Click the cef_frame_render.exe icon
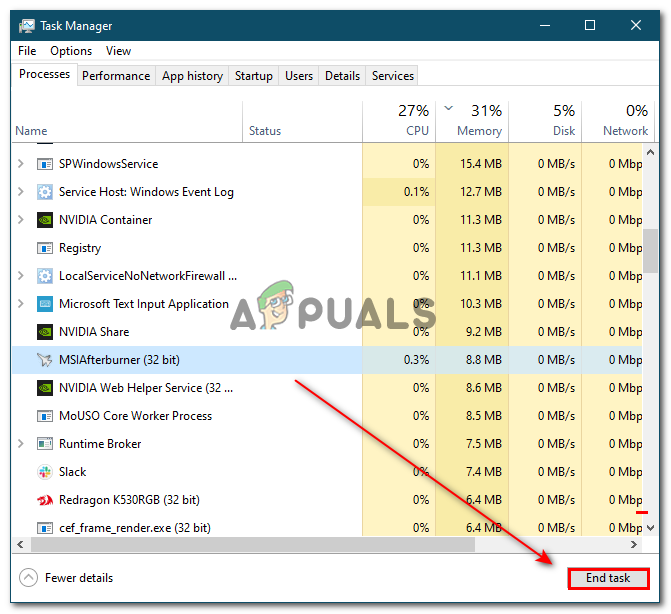Screen dimensions: 671x614 [45, 528]
